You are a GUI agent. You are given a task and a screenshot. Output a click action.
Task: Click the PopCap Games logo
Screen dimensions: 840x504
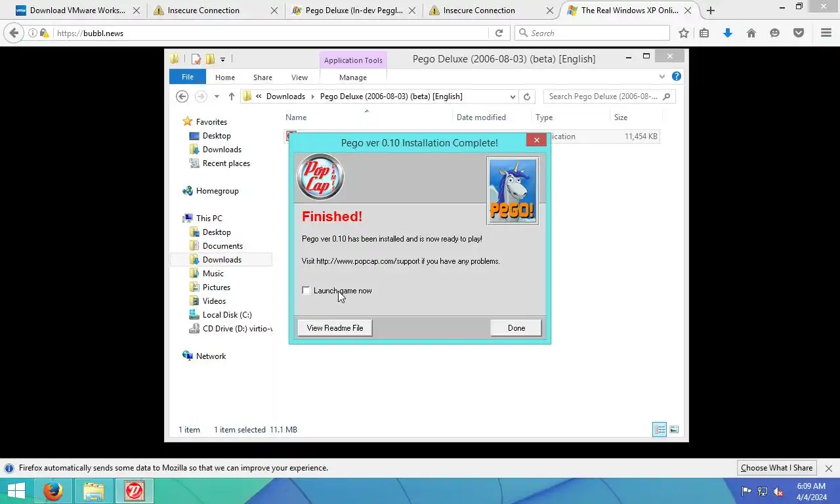(320, 177)
